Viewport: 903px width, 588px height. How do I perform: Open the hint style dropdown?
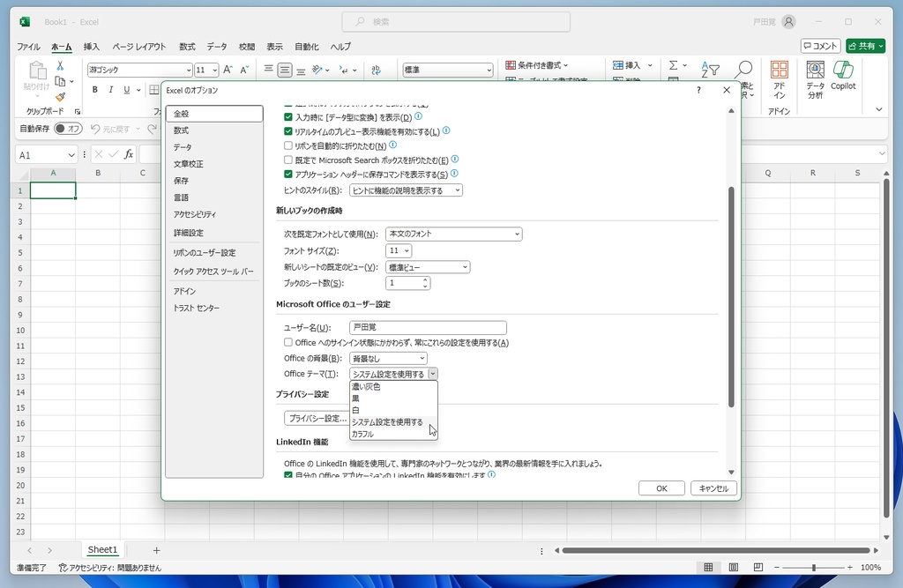(x=406, y=190)
